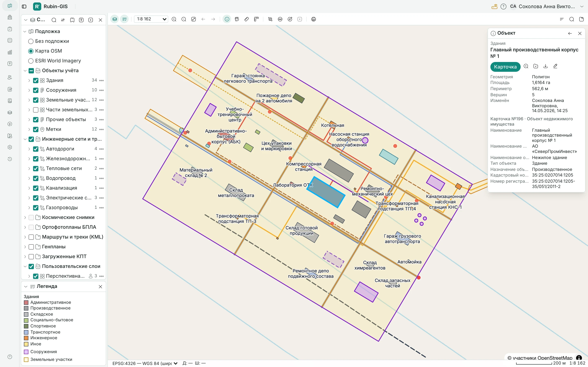Click the zoom in magnifier toolbar icon
This screenshot has height=367, width=588.
[174, 19]
